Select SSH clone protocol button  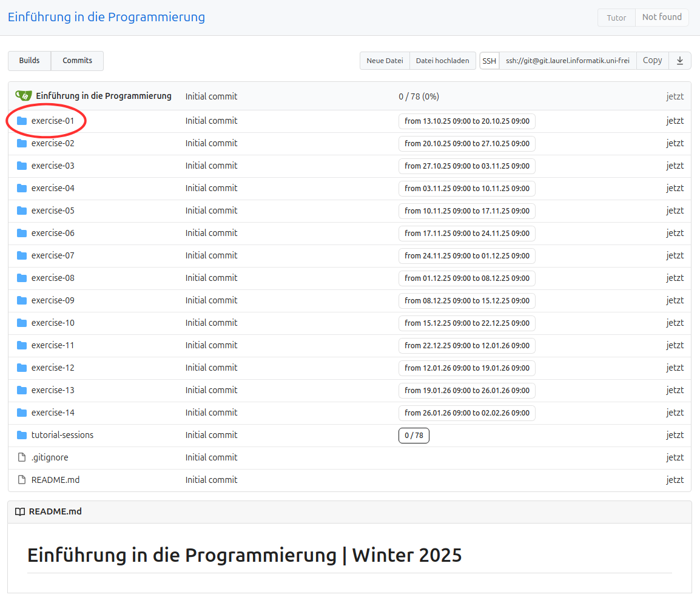coord(489,61)
